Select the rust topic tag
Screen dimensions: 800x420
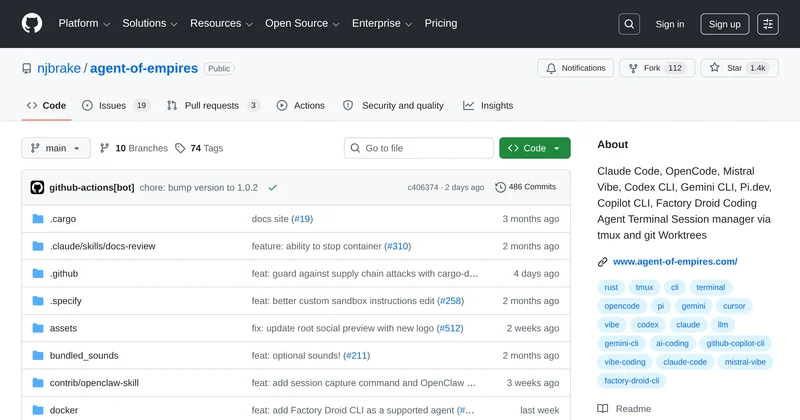pyautogui.click(x=613, y=287)
